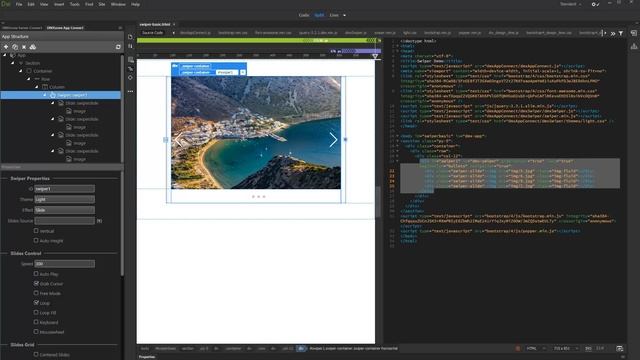Enable the Loop Fill checkbox
Image resolution: width=640 pixels, height=360 pixels.
point(36,313)
